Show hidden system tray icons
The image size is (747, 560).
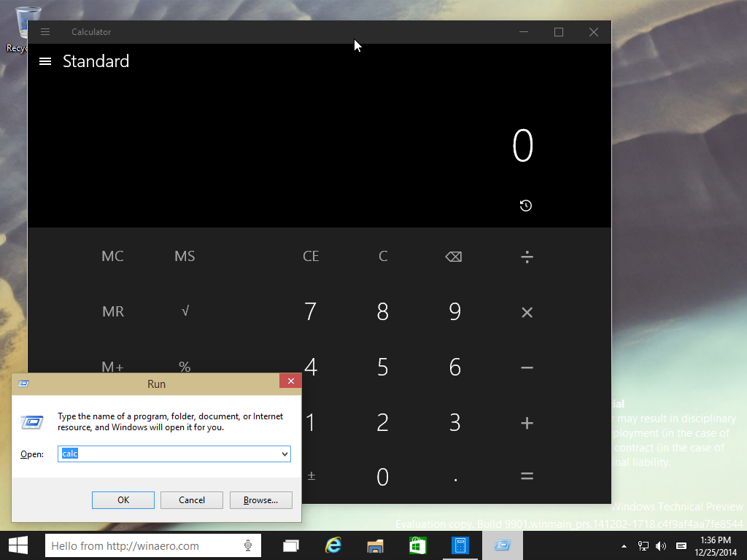coord(624,545)
